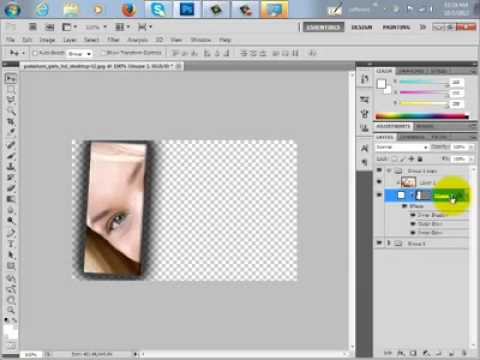The image size is (480, 360).
Task: Add layer mask from Layers panel bottom
Action: pyautogui.click(x=413, y=353)
